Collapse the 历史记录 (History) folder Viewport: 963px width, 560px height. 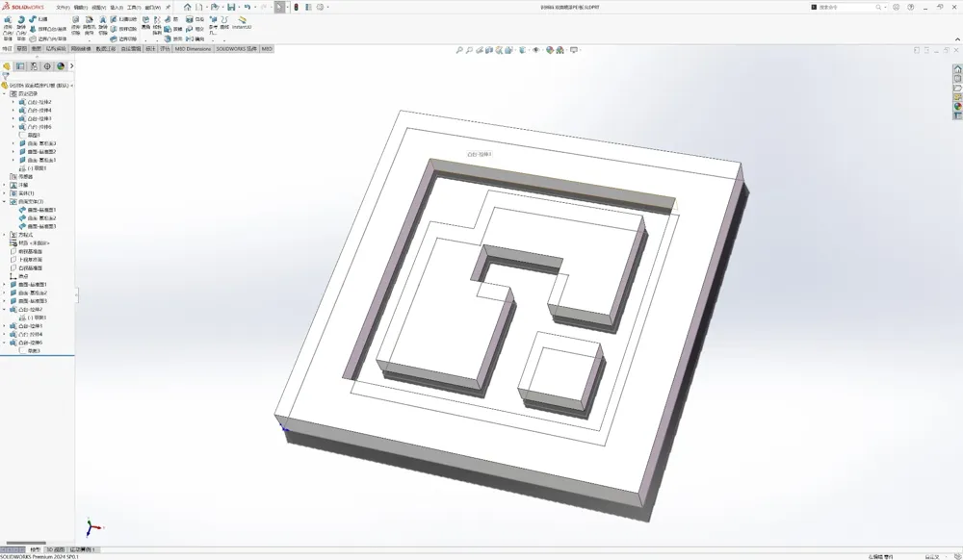[x=4, y=94]
